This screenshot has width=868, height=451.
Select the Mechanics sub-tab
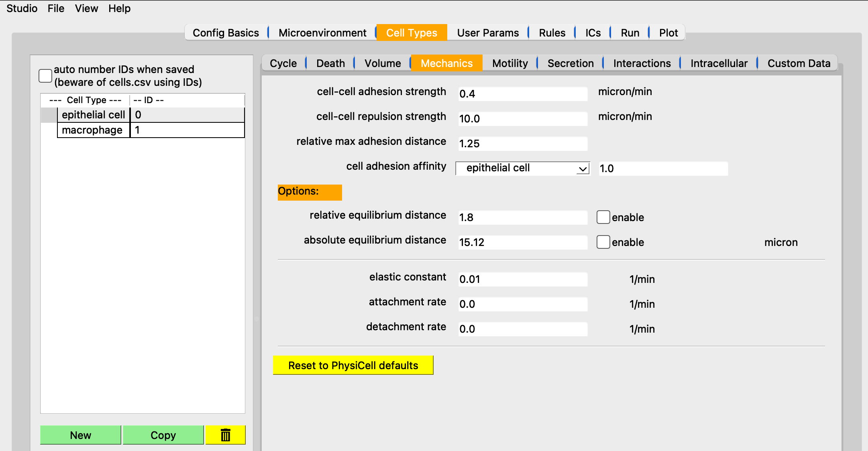point(446,63)
